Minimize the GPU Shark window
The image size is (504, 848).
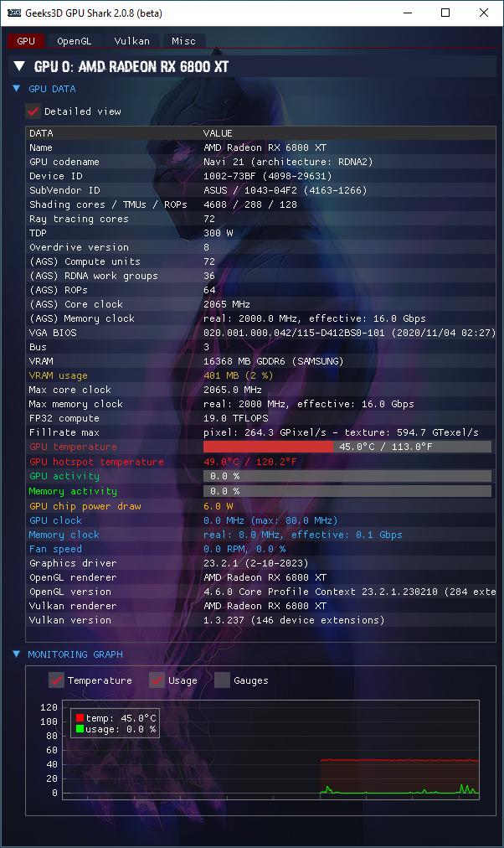(408, 13)
